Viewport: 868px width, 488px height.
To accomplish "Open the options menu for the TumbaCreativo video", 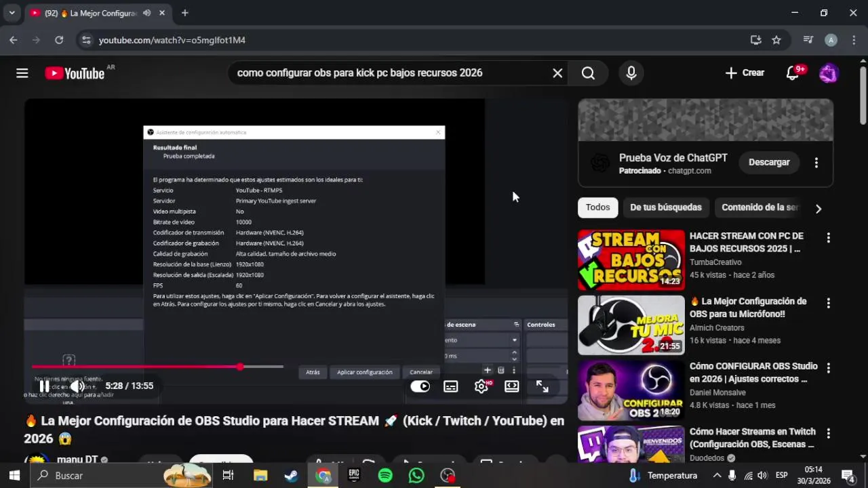I will [828, 238].
